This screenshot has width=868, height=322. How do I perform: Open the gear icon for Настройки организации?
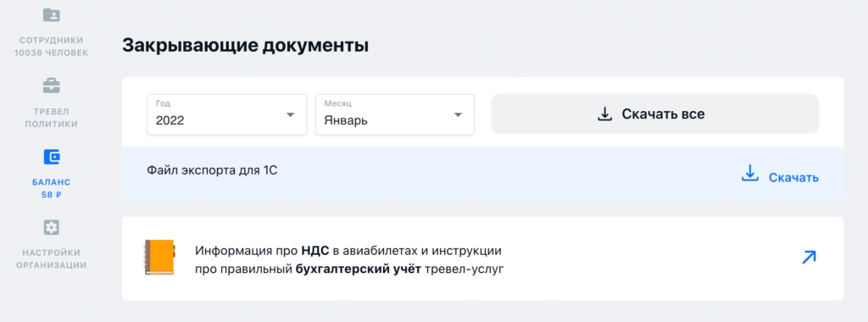coord(52,227)
